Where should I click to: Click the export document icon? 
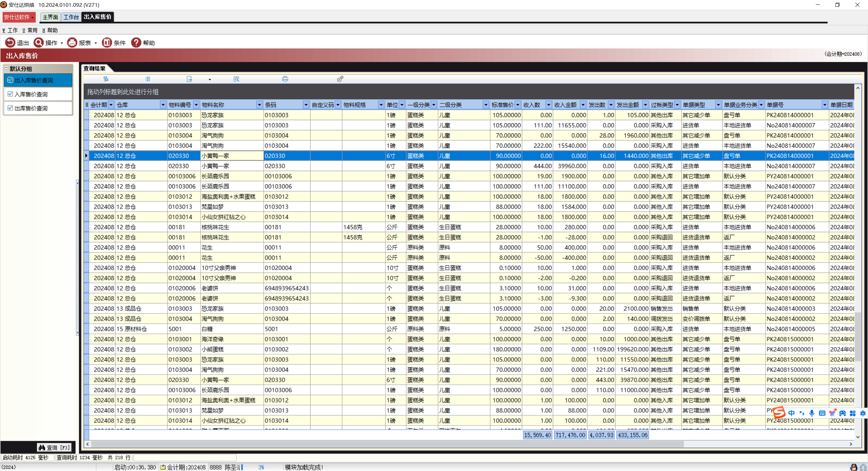coord(189,79)
